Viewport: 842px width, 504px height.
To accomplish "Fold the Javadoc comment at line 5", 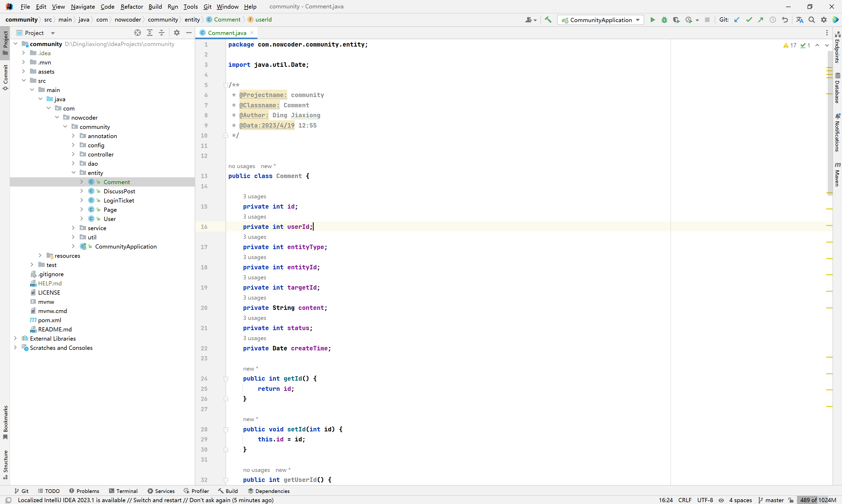I will tap(226, 85).
